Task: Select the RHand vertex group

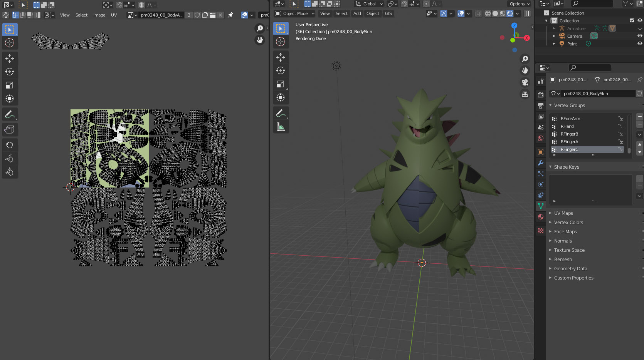Action: pyautogui.click(x=587, y=126)
